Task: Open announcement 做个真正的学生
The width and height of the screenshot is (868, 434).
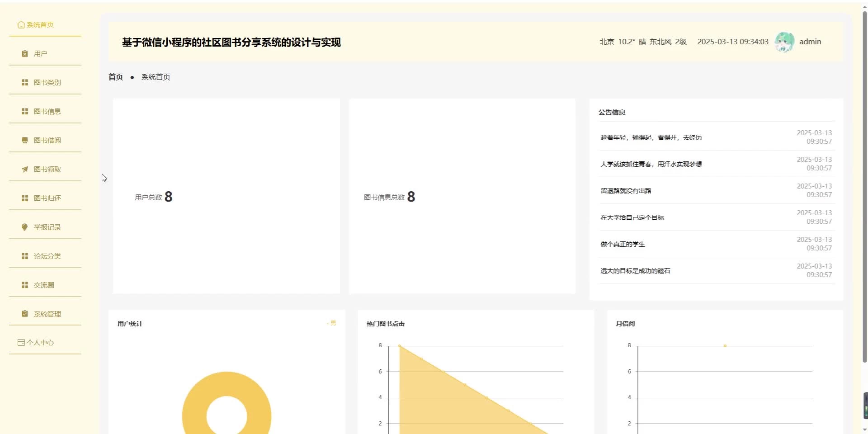Action: [623, 244]
